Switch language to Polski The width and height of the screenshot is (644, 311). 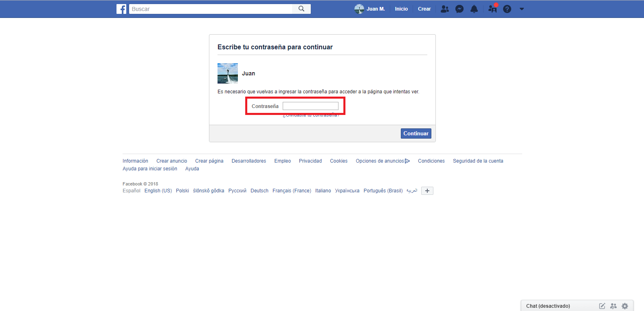pyautogui.click(x=182, y=191)
